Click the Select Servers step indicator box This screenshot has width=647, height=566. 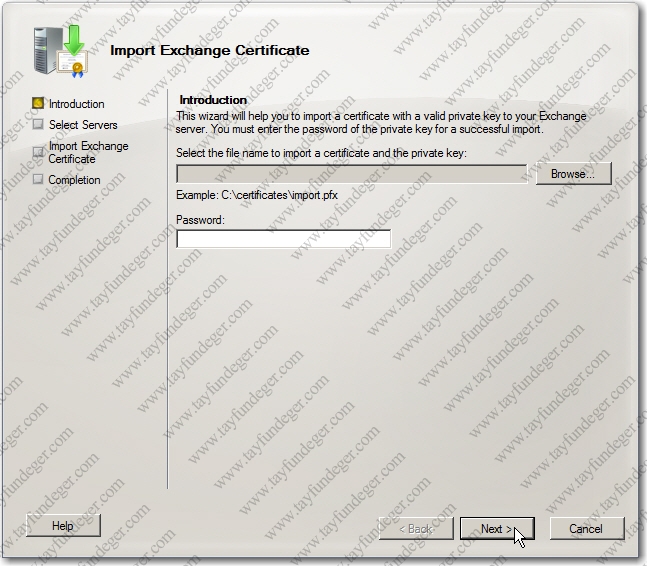click(x=38, y=124)
